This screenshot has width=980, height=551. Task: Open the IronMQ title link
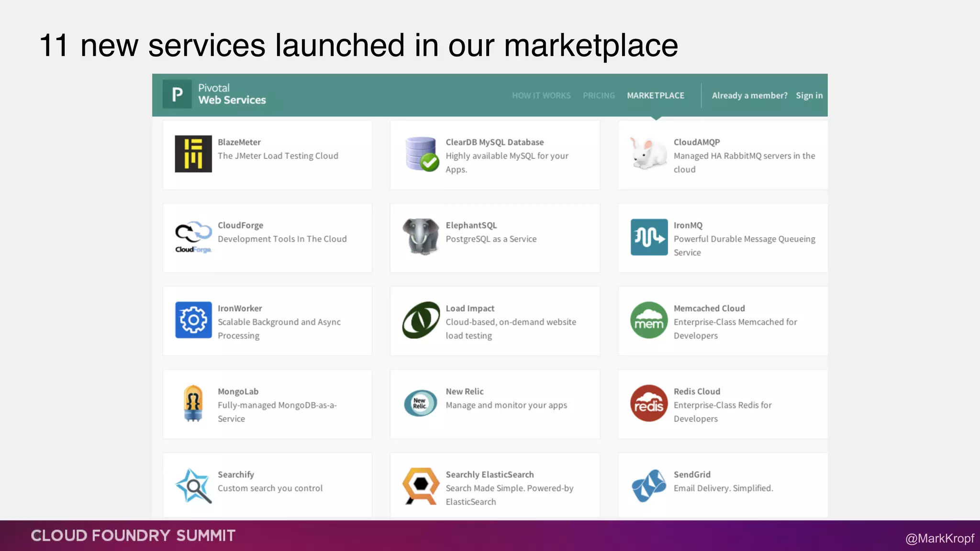click(688, 225)
